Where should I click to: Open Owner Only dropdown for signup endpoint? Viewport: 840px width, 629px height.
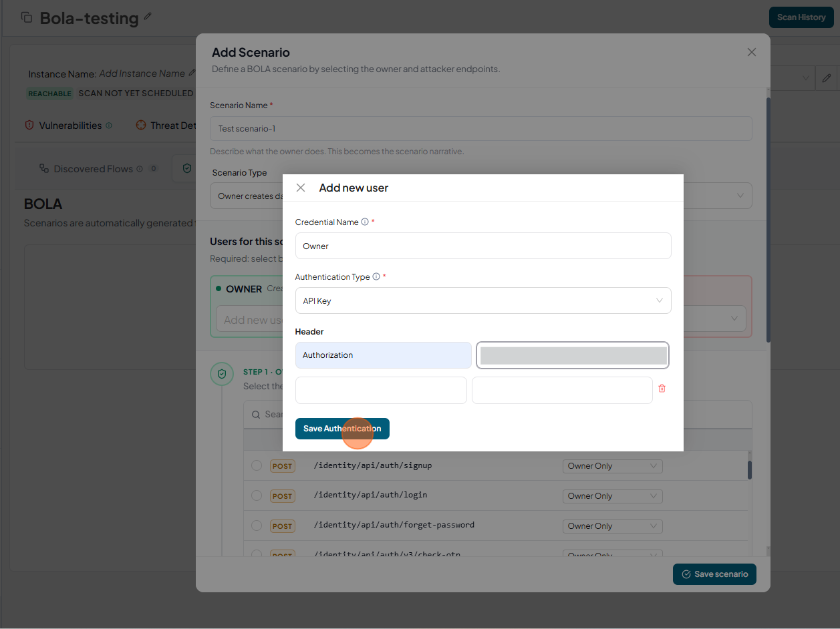612,466
